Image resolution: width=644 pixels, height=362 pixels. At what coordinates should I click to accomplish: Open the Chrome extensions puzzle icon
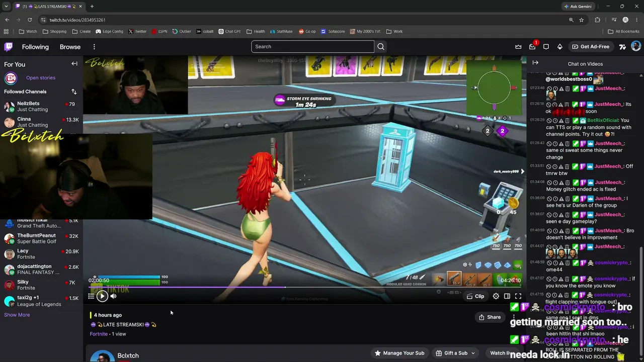pyautogui.click(x=598, y=20)
